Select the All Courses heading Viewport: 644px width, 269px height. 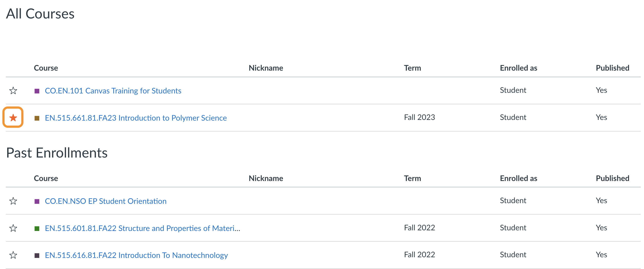pos(40,14)
